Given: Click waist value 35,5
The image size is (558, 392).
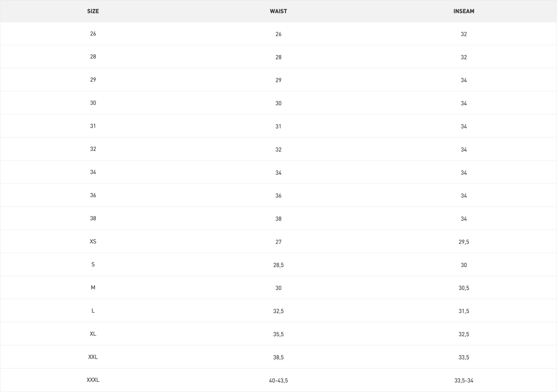Looking at the screenshot, I should pyautogui.click(x=278, y=334).
